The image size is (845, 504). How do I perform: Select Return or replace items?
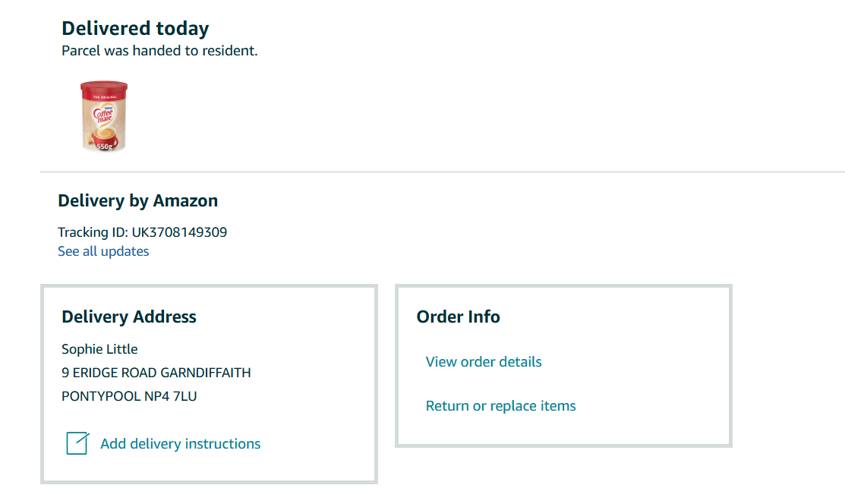[500, 406]
